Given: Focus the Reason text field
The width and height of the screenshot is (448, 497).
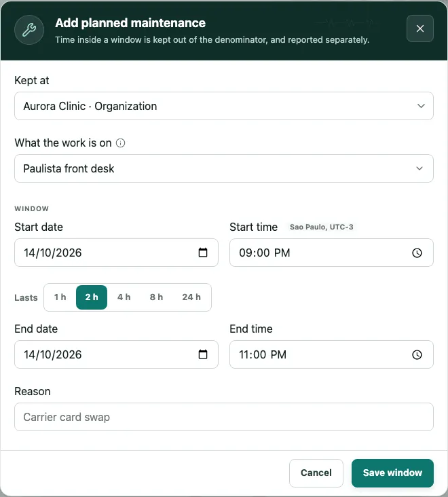Looking at the screenshot, I should pos(224,417).
